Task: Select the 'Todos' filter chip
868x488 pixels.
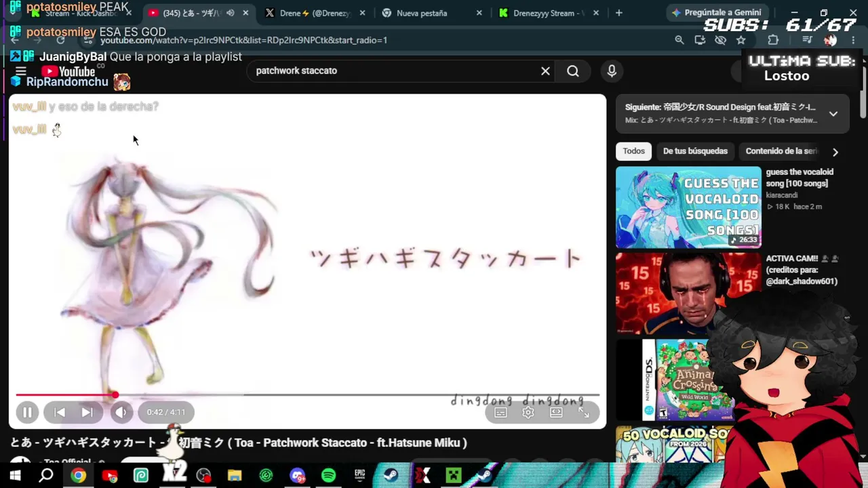Action: click(634, 151)
